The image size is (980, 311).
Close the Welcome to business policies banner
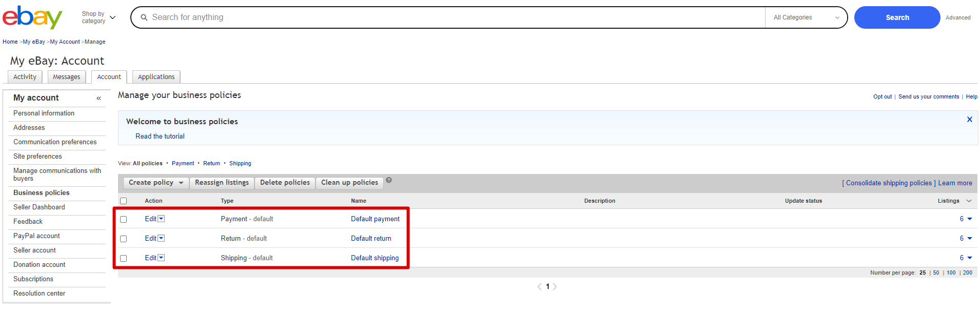pos(969,119)
